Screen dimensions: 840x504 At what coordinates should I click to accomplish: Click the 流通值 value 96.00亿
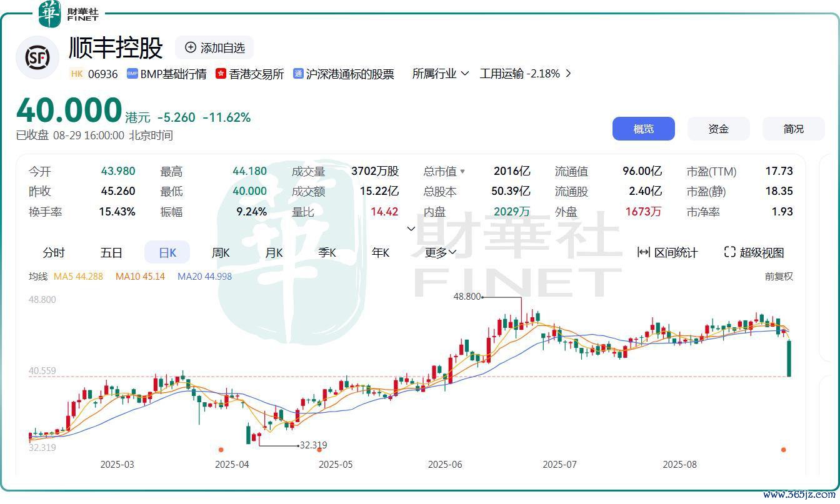642,171
